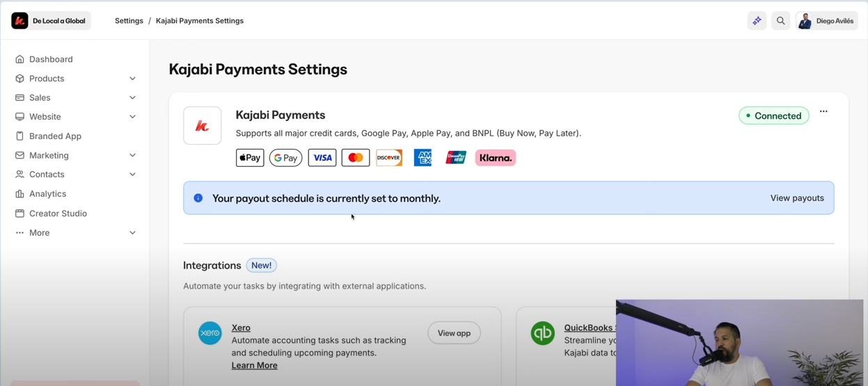Expand the Sales menu chevron
Viewport: 868px width, 386px height.
click(x=132, y=97)
